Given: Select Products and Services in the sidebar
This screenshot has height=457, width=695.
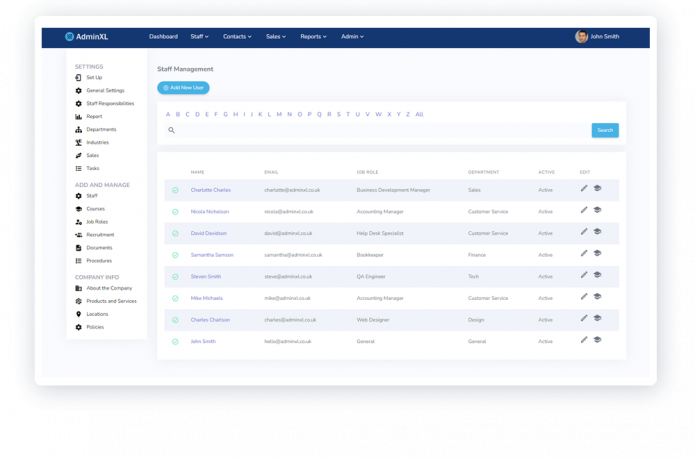Looking at the screenshot, I should click(111, 301).
